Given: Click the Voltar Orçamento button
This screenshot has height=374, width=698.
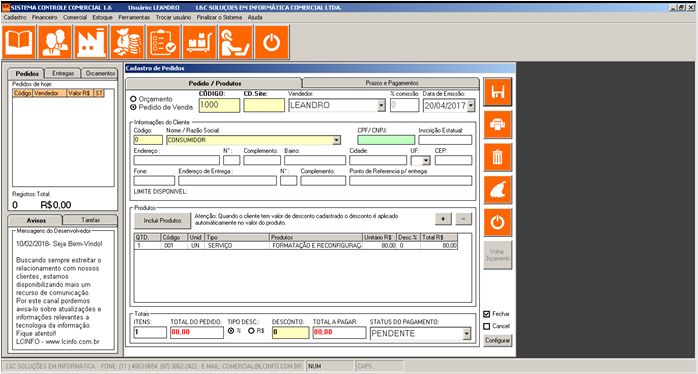Looking at the screenshot, I should 498,255.
